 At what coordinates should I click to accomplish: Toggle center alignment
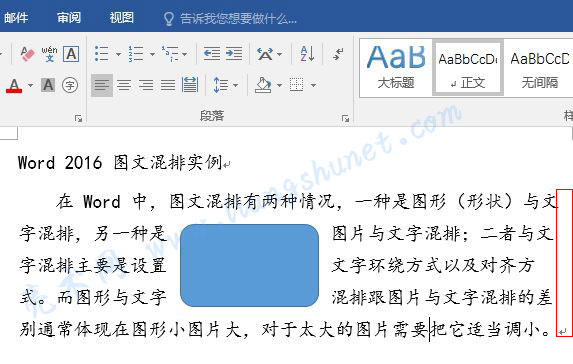[x=124, y=85]
